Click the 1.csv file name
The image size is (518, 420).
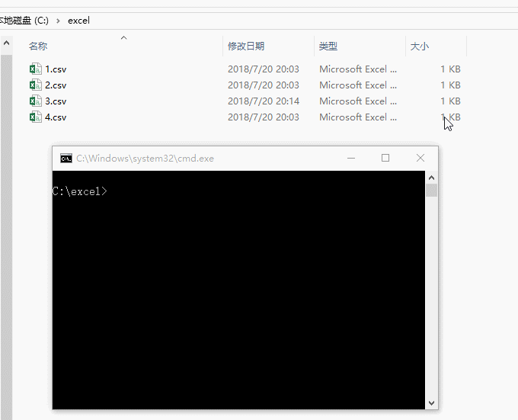56,69
